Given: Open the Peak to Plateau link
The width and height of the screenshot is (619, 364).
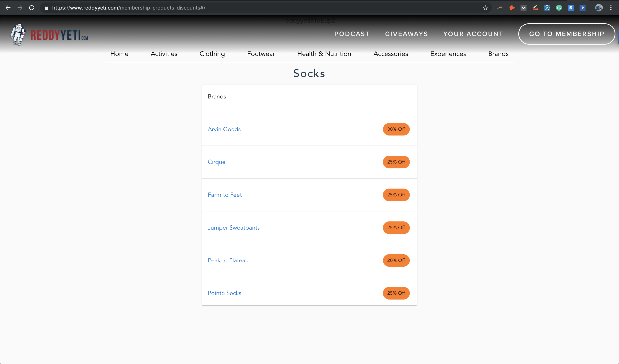Looking at the screenshot, I should [x=228, y=260].
